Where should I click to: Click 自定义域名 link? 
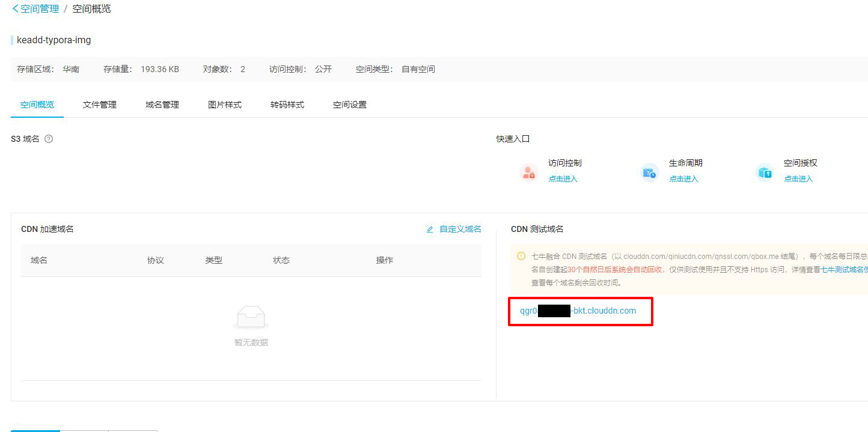click(460, 229)
